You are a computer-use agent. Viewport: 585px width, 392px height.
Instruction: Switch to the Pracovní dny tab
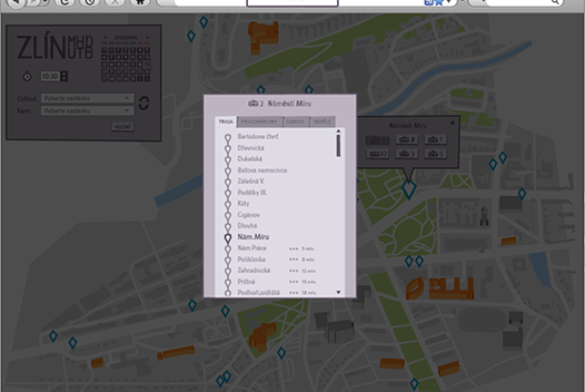[x=260, y=122]
